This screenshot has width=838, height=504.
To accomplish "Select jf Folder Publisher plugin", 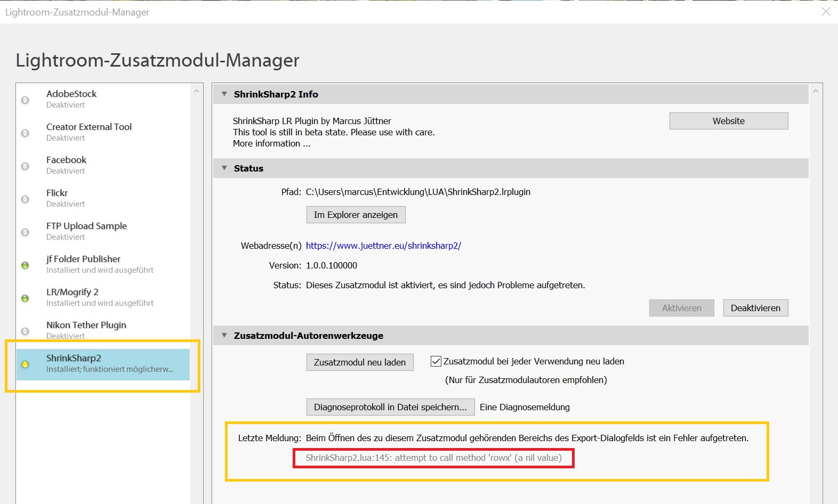I will point(103,264).
